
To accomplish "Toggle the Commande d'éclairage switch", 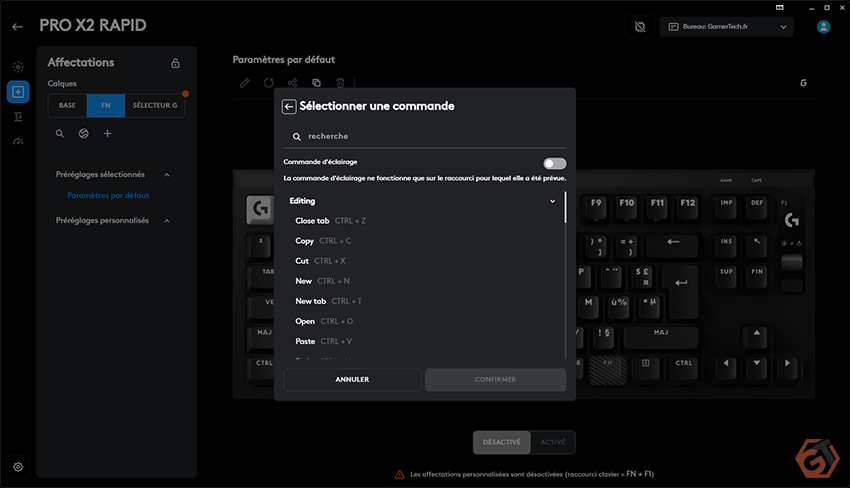I will coord(555,163).
